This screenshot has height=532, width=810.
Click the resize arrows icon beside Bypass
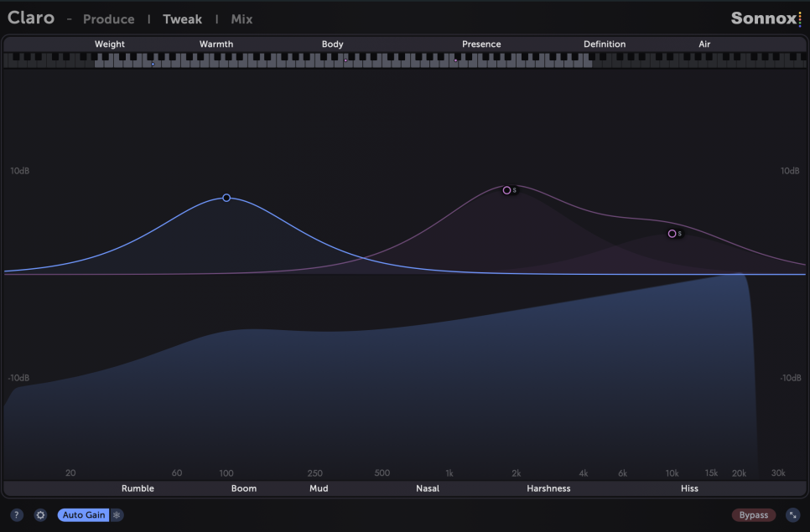(792, 514)
